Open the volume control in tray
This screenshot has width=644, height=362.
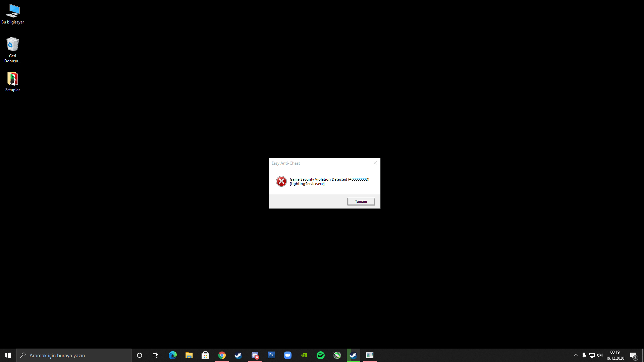pos(600,355)
